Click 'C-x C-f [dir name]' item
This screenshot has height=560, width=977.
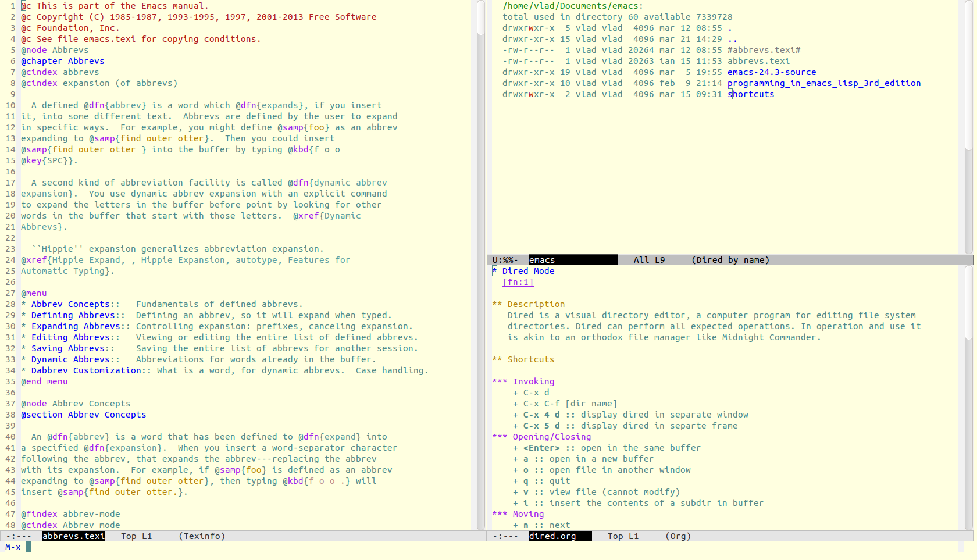click(x=565, y=404)
